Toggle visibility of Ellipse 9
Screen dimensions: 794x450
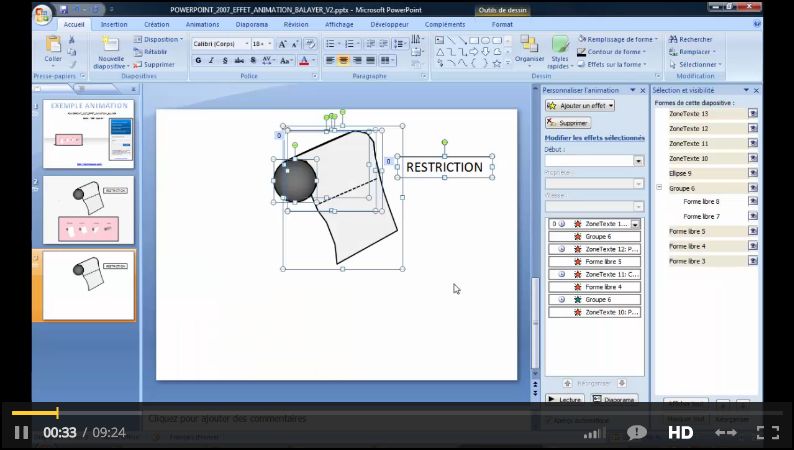pos(753,173)
